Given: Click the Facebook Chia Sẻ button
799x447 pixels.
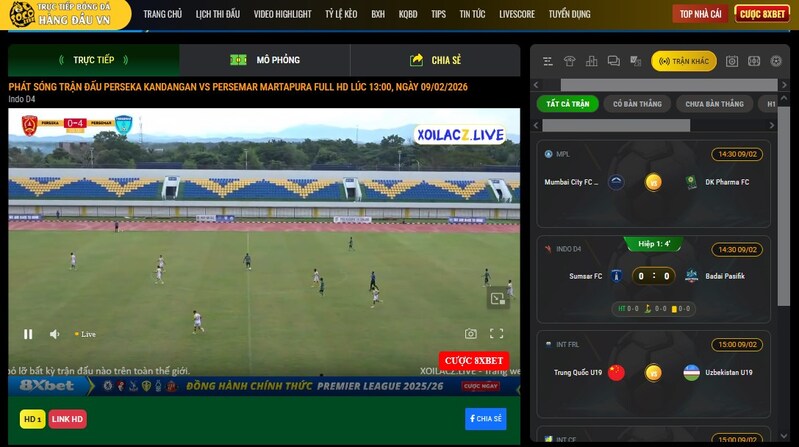Looking at the screenshot, I should 484,419.
